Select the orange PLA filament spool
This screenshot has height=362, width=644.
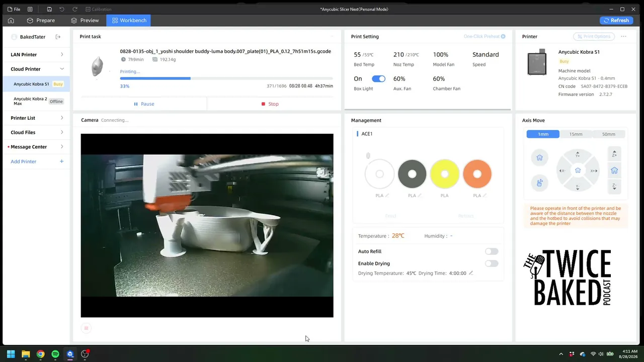(x=477, y=174)
